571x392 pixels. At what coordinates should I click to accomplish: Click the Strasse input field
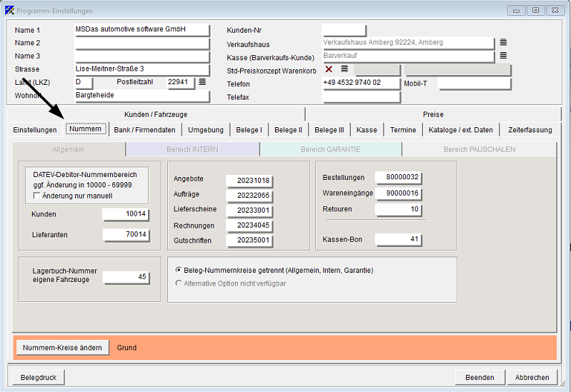coord(142,70)
